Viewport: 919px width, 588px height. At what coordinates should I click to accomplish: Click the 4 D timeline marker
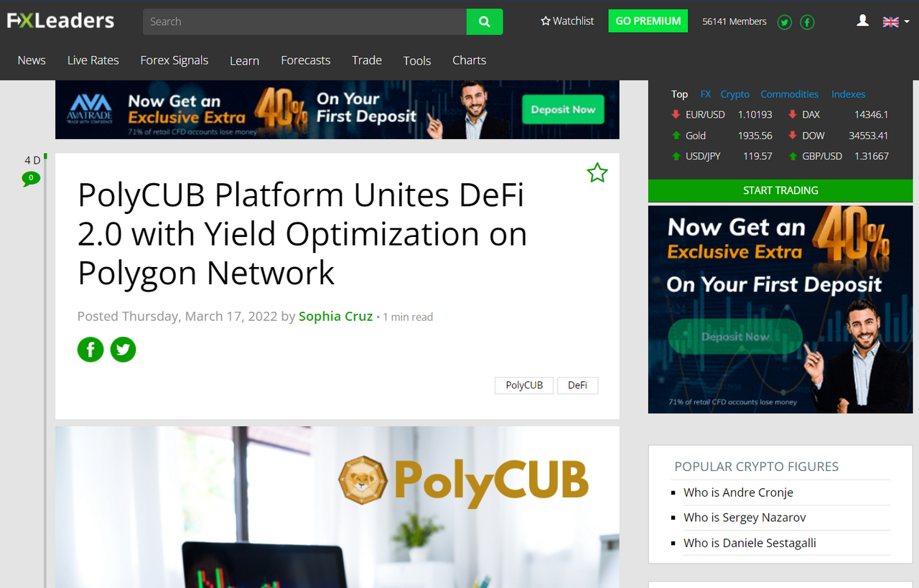coord(32,160)
